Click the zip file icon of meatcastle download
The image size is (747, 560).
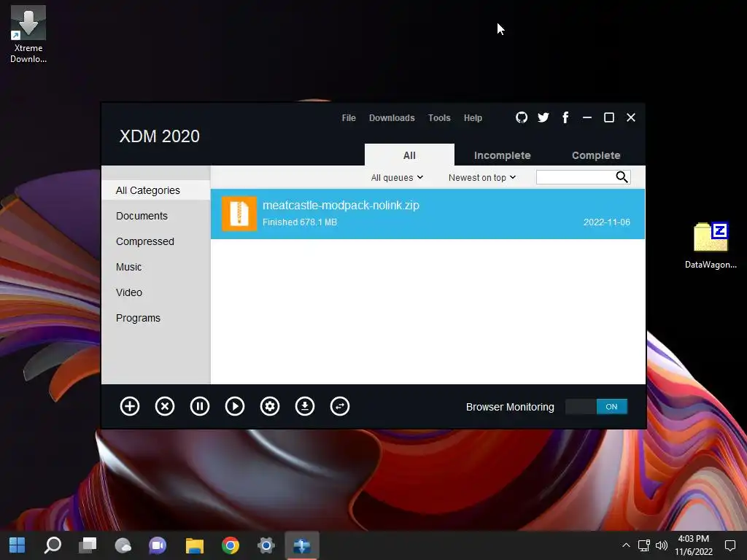click(x=239, y=214)
